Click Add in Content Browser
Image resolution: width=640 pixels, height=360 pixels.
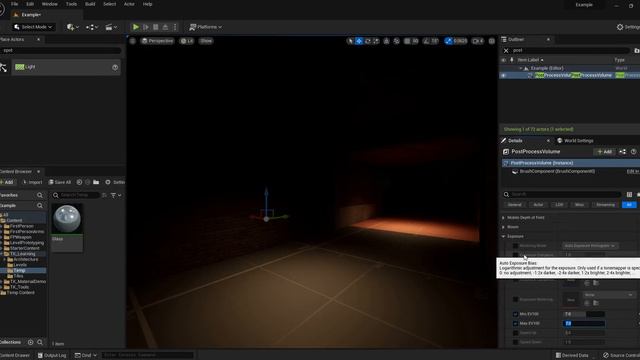[7, 182]
